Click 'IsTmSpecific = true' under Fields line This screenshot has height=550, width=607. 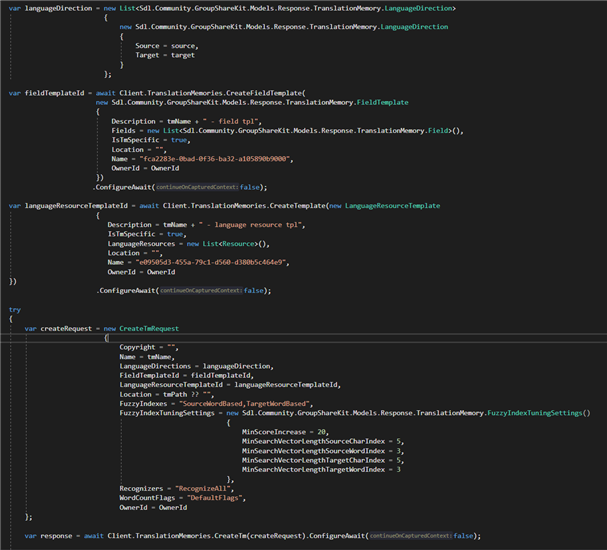[151, 140]
